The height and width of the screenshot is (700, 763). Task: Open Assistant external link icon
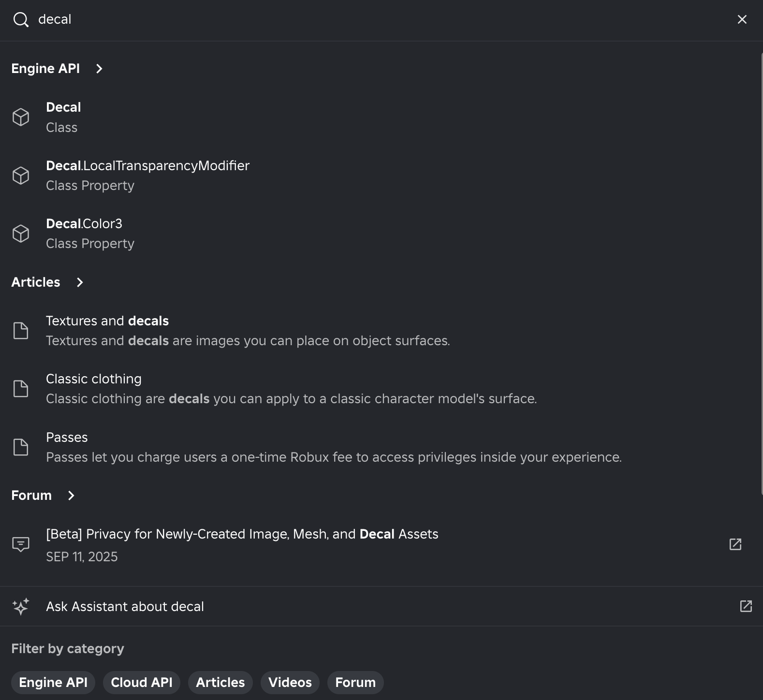746,606
